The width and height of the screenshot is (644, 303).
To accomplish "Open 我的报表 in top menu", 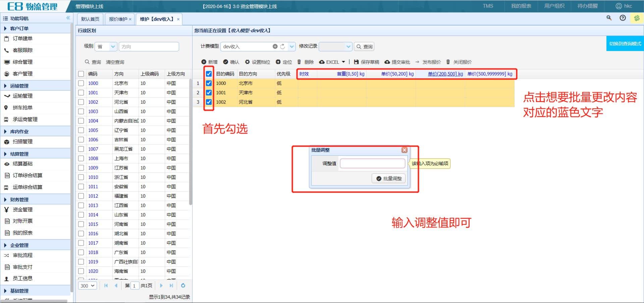I will coord(521,6).
